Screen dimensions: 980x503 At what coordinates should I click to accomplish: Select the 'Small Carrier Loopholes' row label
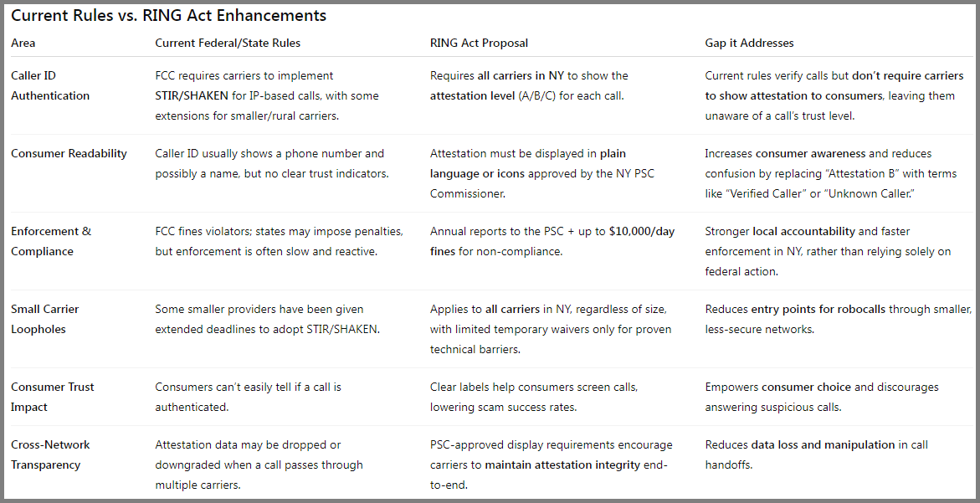tap(45, 319)
